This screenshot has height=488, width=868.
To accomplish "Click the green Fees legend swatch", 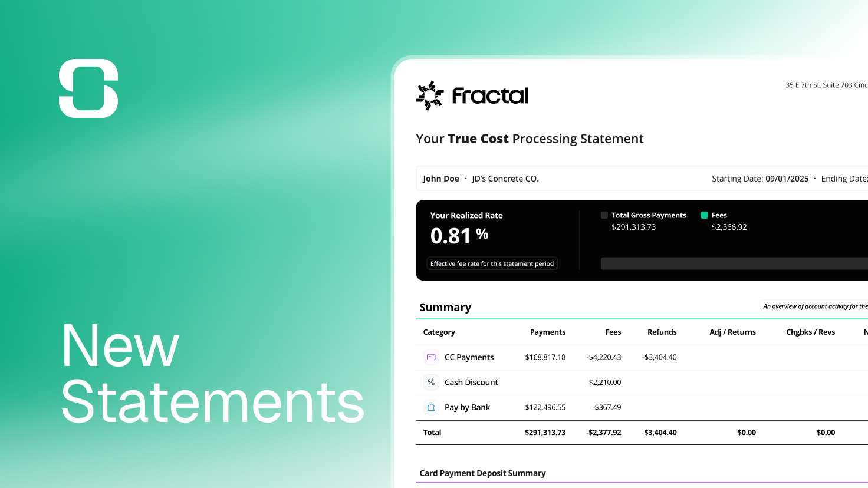I will pos(704,215).
